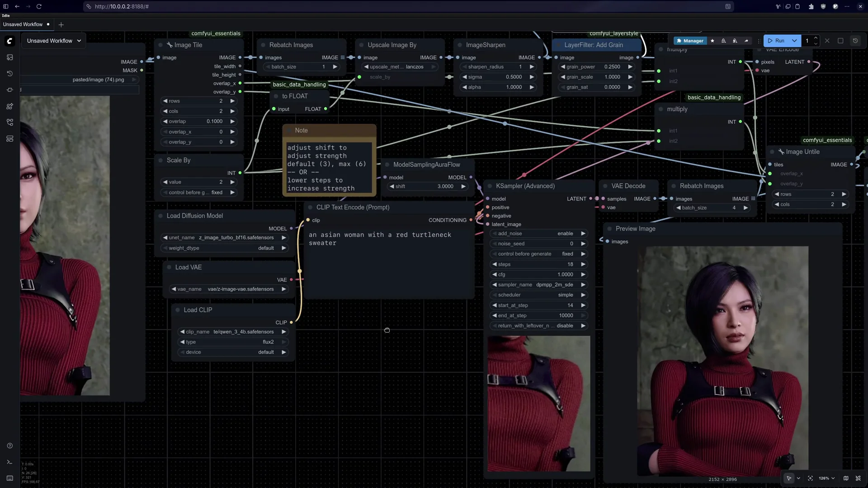868x488 pixels.
Task: Click the help question-mark icon
Action: pyautogui.click(x=9, y=446)
